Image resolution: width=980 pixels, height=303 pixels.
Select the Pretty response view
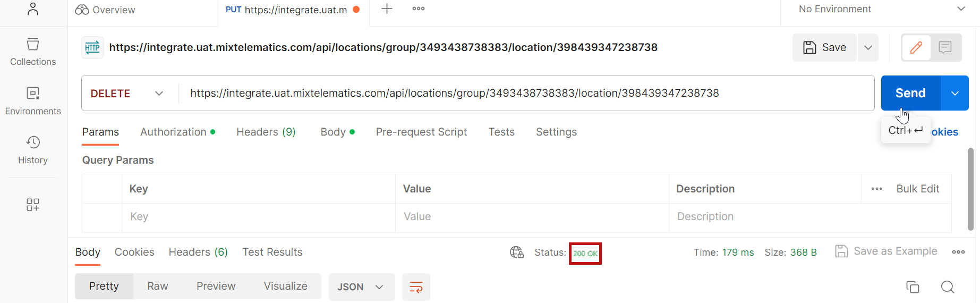[x=104, y=286]
